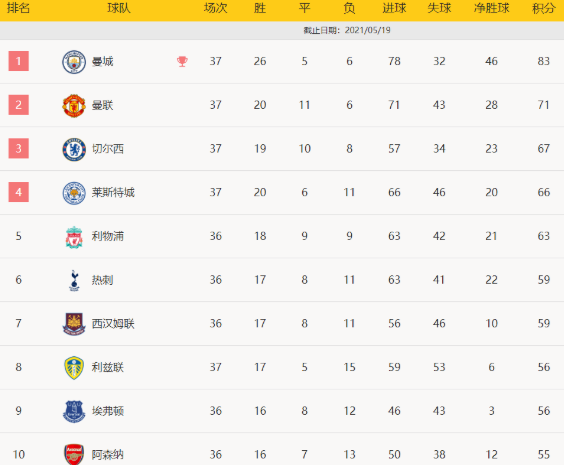Select the Chelsea club badge
The width and height of the screenshot is (564, 465).
[x=74, y=149]
